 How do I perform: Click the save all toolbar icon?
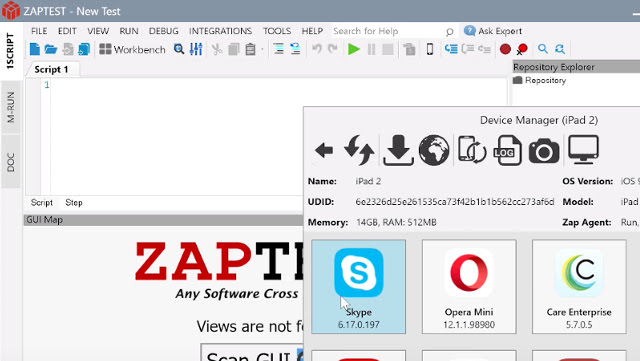(x=84, y=49)
